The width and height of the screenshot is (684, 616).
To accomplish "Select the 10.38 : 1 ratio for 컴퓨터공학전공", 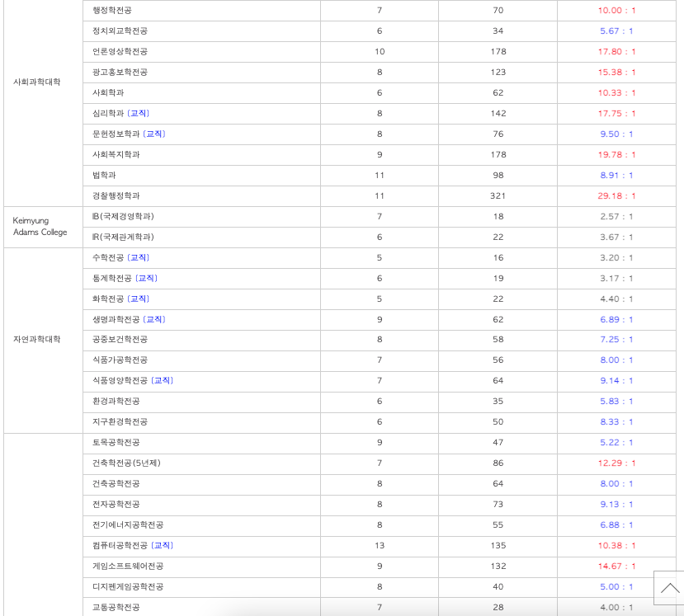I will pos(616,545).
